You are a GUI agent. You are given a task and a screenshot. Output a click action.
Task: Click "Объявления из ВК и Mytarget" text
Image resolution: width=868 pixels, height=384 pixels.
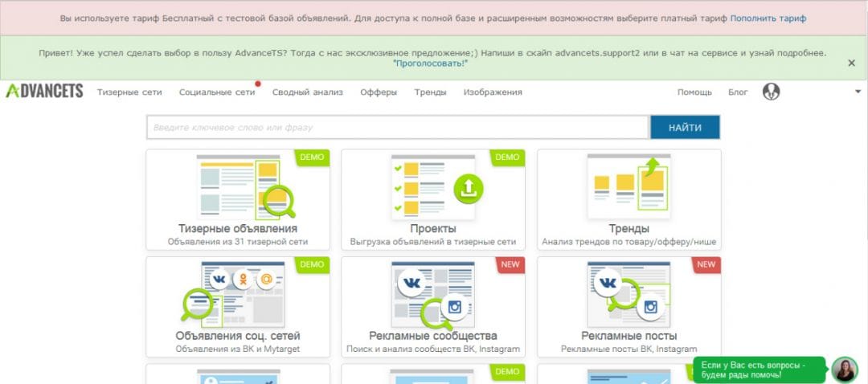pyautogui.click(x=237, y=349)
